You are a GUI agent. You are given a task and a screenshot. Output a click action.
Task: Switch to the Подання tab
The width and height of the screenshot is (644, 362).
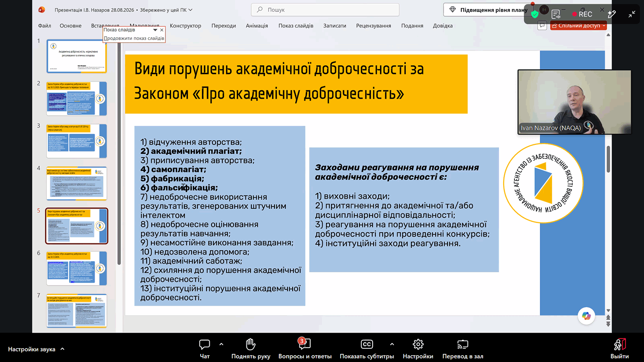[x=412, y=26]
